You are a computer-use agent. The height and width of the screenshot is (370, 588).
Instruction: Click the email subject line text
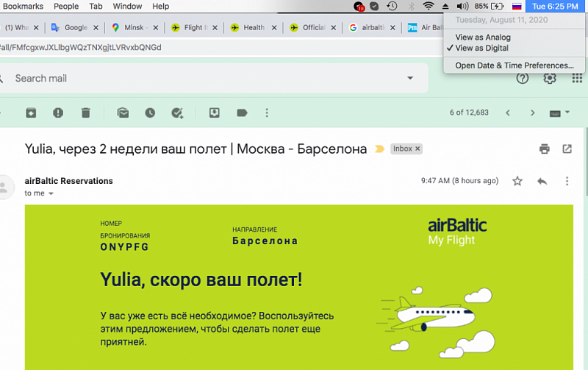(x=196, y=149)
